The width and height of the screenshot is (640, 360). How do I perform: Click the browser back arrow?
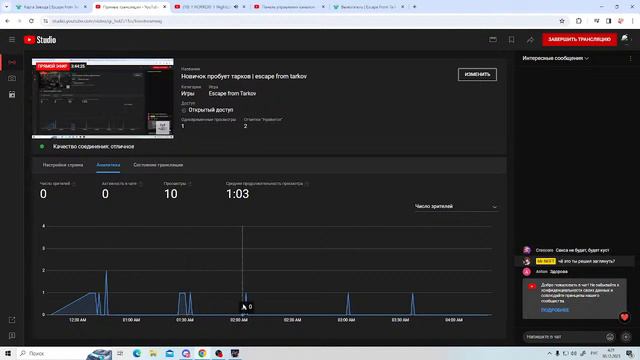tap(8, 21)
